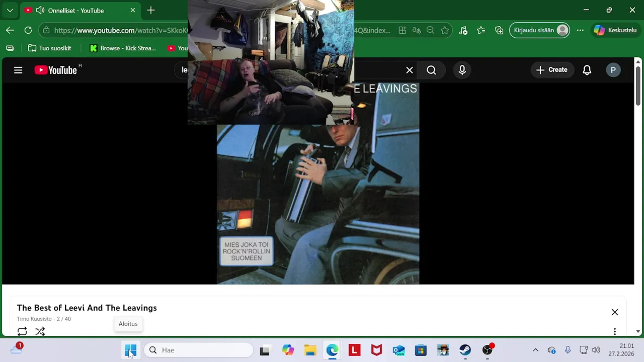Launch Copilot from taskbar
The image size is (644, 362).
tap(288, 350)
